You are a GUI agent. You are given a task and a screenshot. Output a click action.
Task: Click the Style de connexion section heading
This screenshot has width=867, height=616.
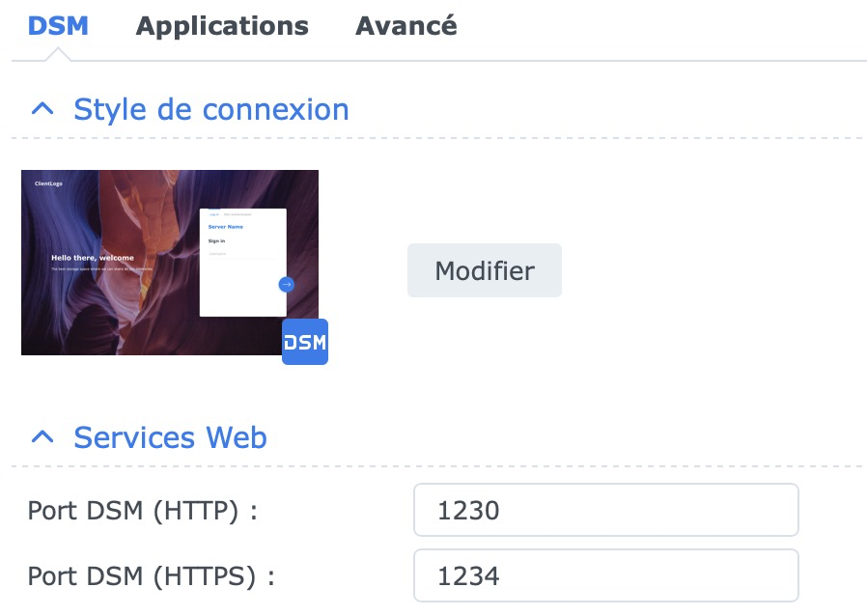210,109
